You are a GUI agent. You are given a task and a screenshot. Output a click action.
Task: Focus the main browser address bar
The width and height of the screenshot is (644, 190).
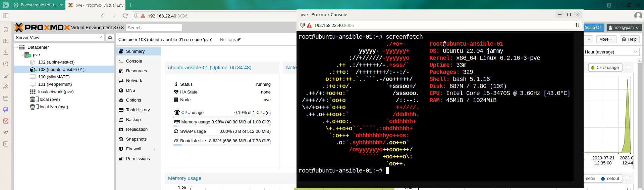pyautogui.click(x=215, y=16)
